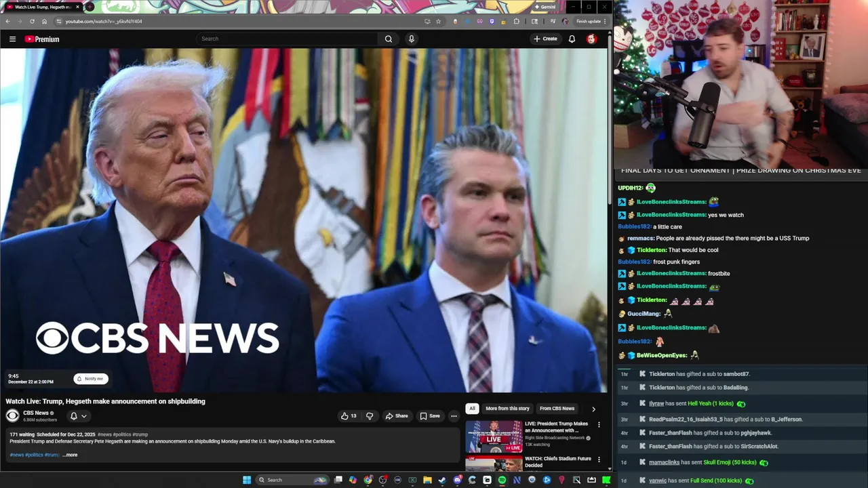Image resolution: width=868 pixels, height=488 pixels.
Task: Click BeWiseOpenEyes username in chat
Action: click(662, 355)
